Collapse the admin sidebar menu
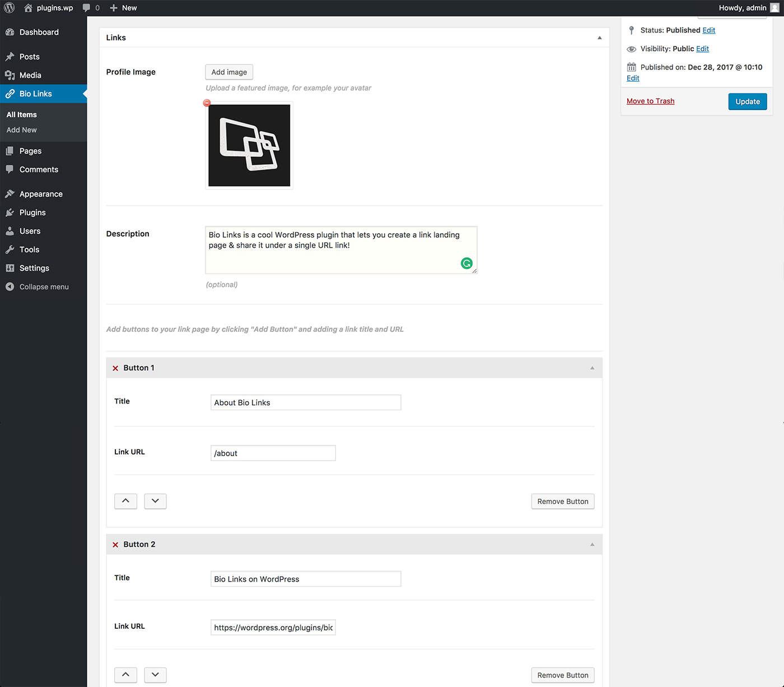The image size is (784, 687). point(44,287)
